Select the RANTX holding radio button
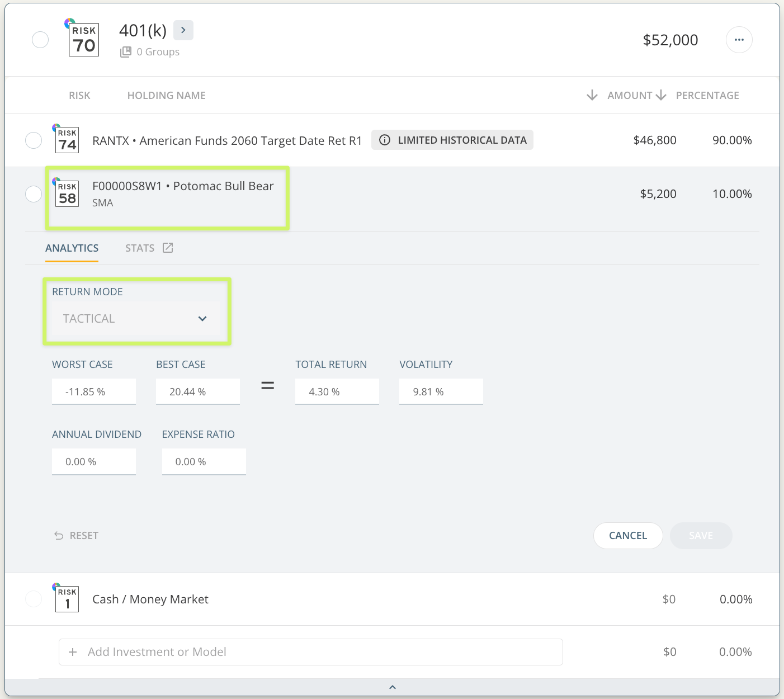 (x=34, y=140)
